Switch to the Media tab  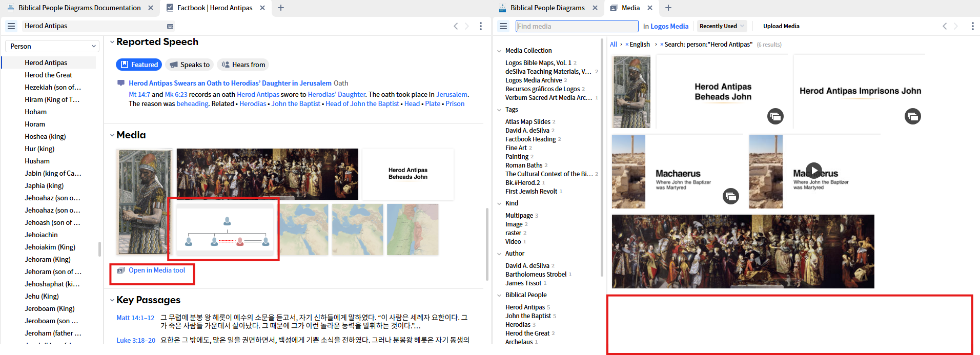click(630, 8)
